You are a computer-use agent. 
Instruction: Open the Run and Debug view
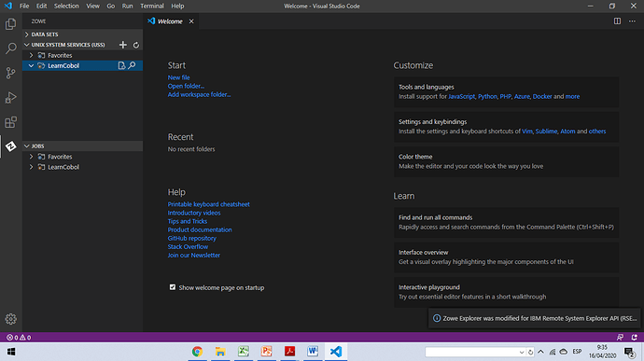[x=10, y=97]
